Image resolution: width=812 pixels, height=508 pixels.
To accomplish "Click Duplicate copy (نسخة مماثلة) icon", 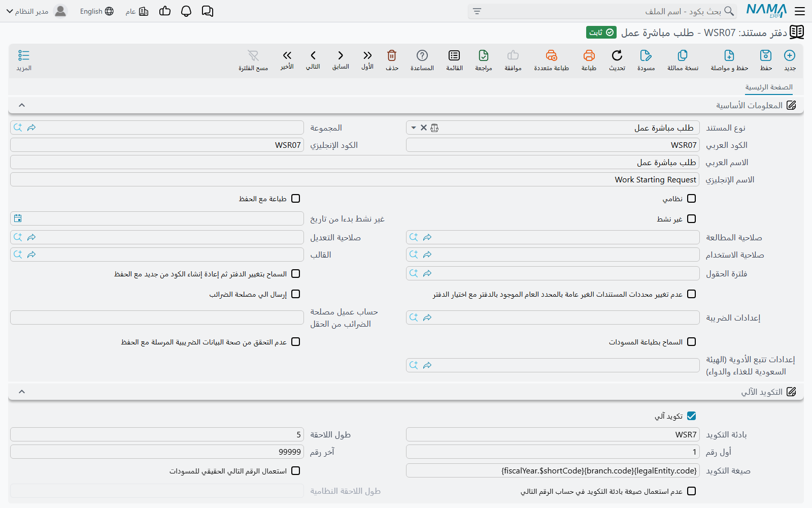I will point(683,55).
